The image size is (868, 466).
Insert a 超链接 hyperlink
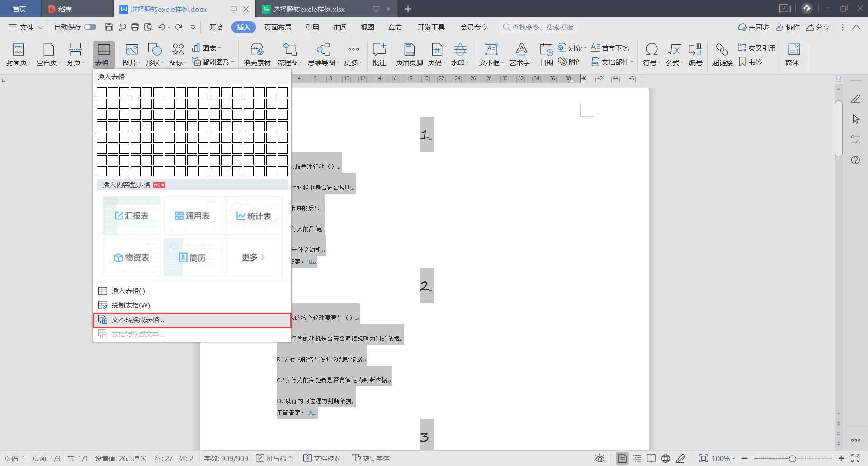click(x=722, y=54)
